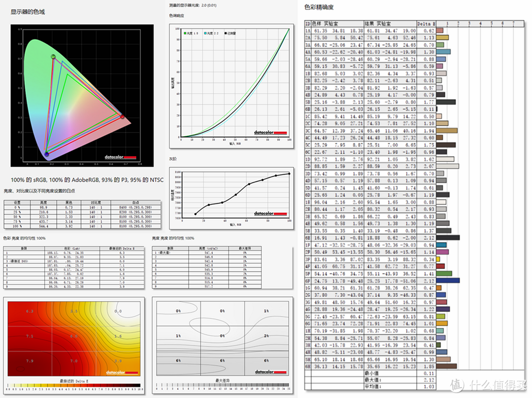Click brightness value 98.9 in 0 % row
The width and height of the screenshot is (532, 398).
(43, 207)
